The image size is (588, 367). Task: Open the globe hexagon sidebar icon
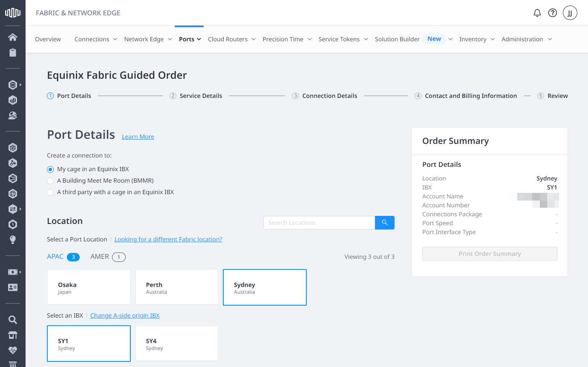pyautogui.click(x=13, y=194)
